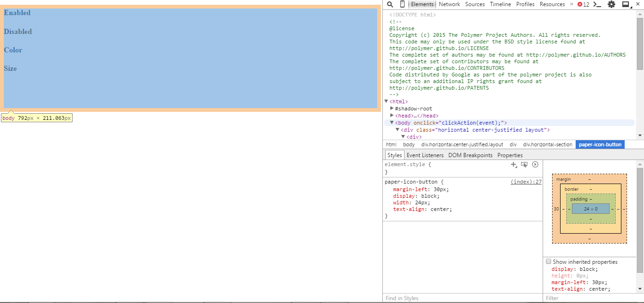
Task: Expand the head element node
Action: (392, 115)
